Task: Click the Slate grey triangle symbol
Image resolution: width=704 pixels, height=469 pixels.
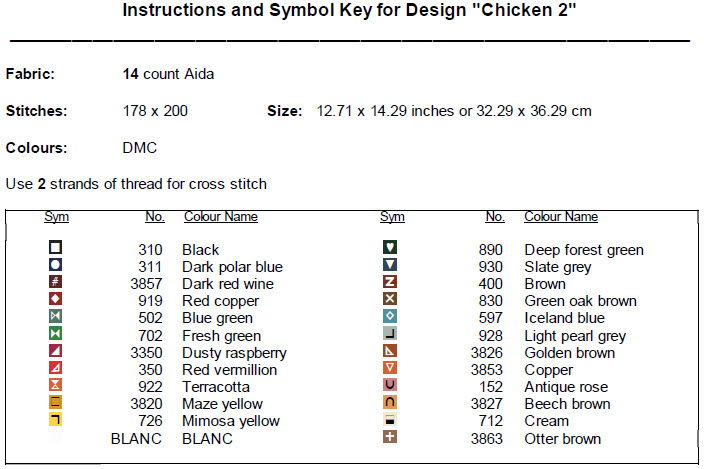Action: tap(391, 265)
